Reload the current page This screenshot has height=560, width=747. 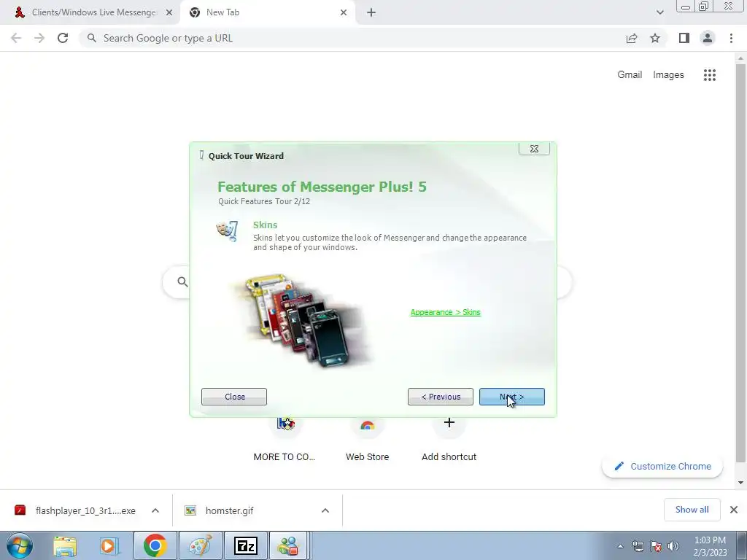[x=63, y=38]
